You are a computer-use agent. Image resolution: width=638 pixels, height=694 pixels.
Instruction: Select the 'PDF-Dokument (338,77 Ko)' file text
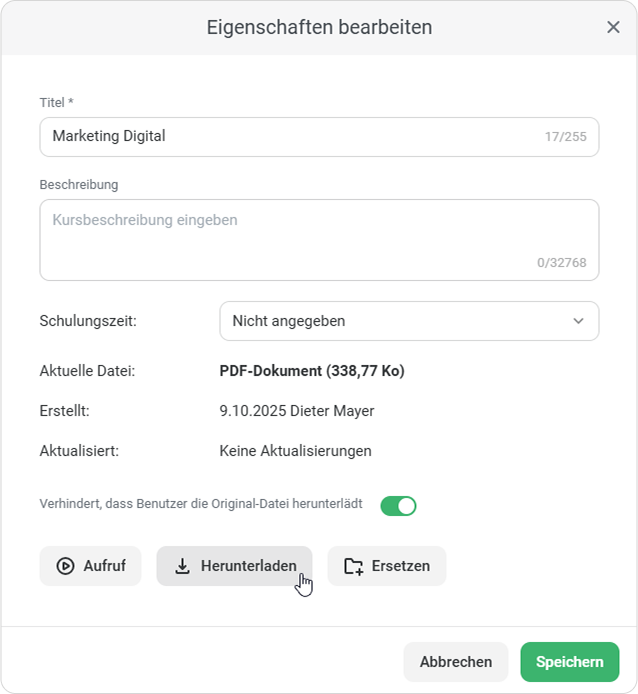[311, 371]
